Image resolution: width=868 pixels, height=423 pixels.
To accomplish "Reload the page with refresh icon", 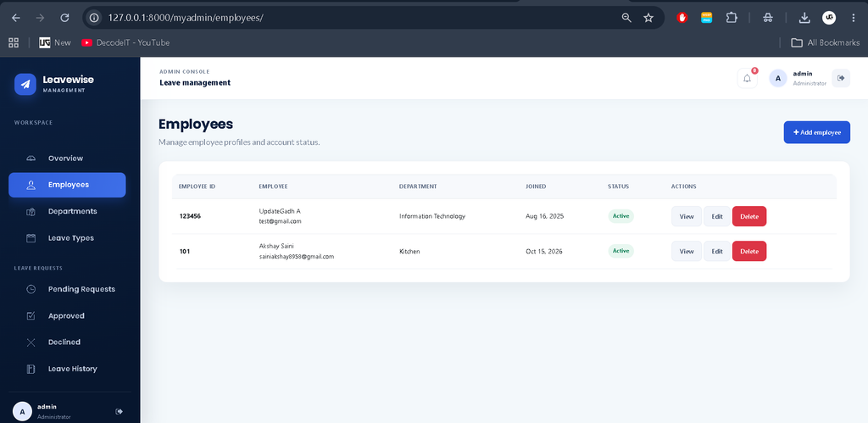I will pos(64,18).
